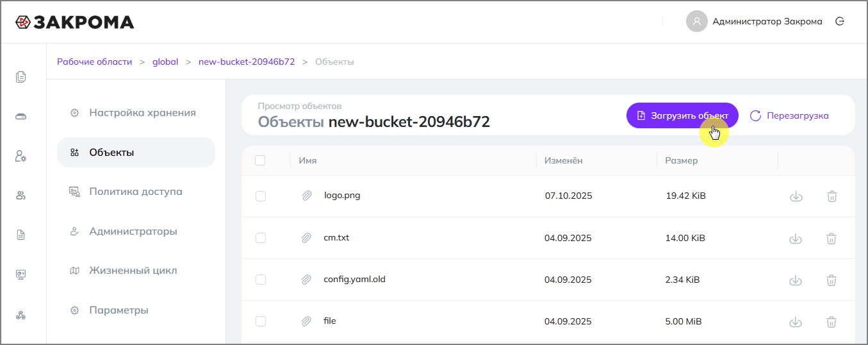Navigate to the Рабочие области breadcrumb link
868x345 pixels.
point(94,62)
